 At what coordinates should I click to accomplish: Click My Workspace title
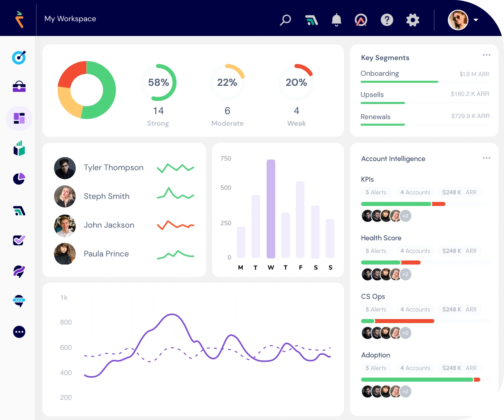tap(70, 19)
